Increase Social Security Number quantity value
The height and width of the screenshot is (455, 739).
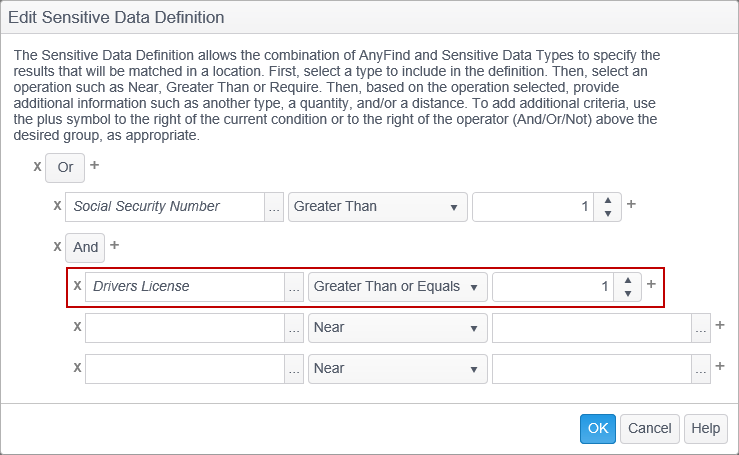(607, 200)
